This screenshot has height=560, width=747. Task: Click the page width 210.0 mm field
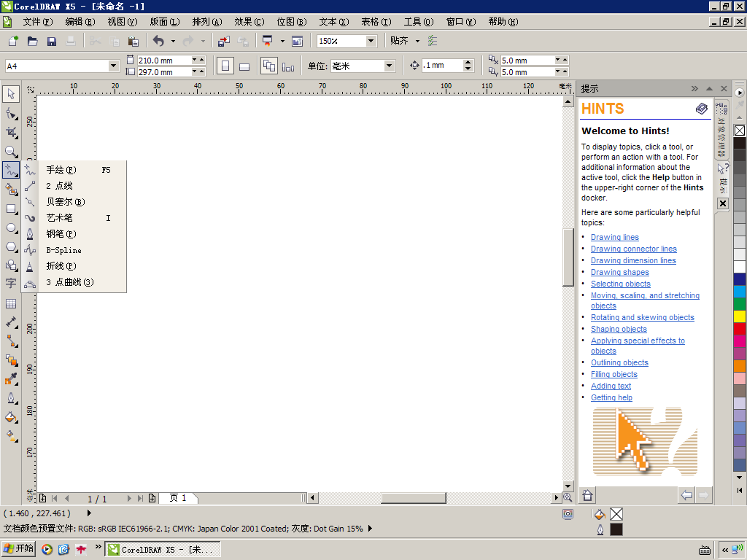pos(164,61)
